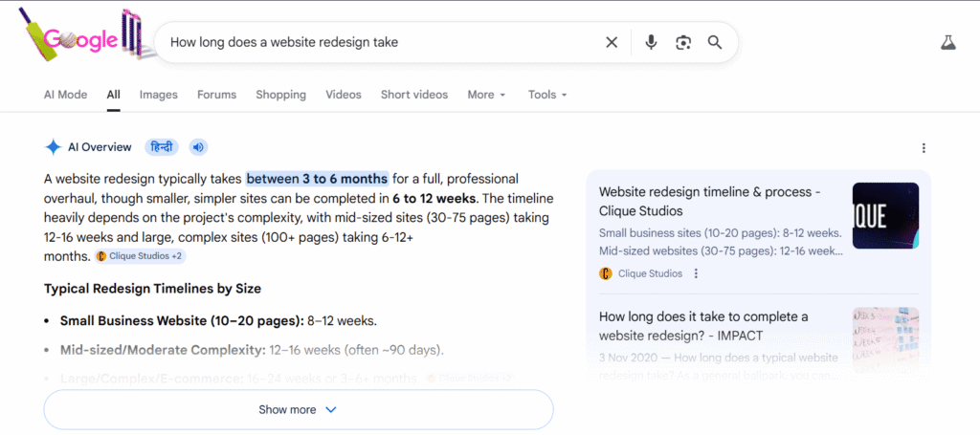Click the 'Typical Redesign Timelines by Size' heading
This screenshot has width=980, height=435.
tap(152, 289)
